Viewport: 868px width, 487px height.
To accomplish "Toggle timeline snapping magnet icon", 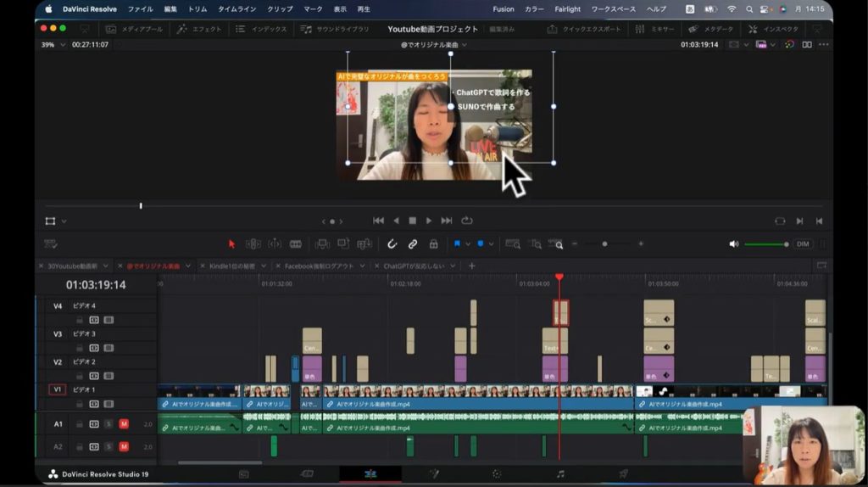I will coord(392,243).
